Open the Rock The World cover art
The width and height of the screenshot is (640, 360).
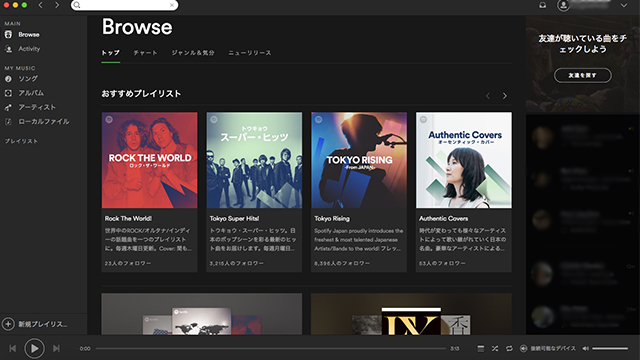pyautogui.click(x=149, y=160)
